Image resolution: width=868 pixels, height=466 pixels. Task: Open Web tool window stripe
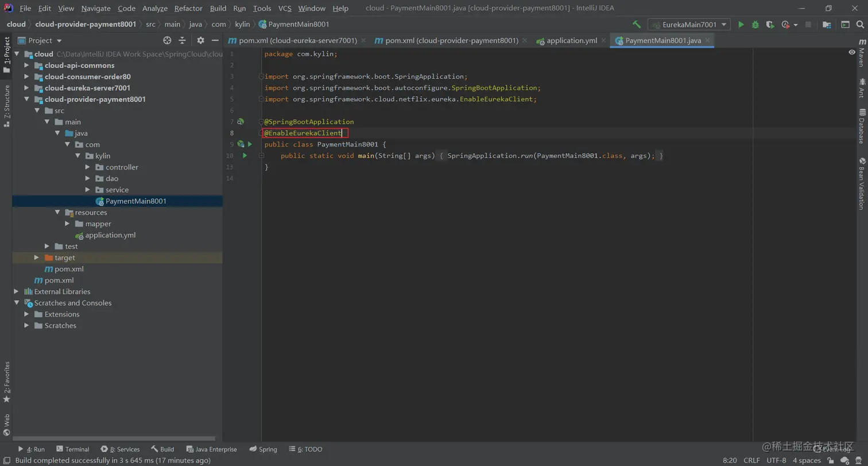(x=6, y=425)
